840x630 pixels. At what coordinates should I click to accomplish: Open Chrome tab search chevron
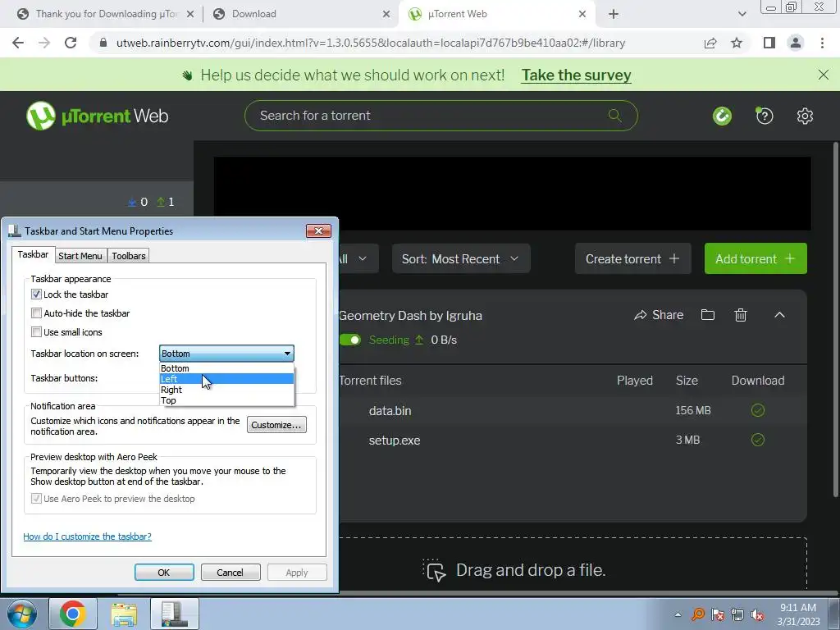(742, 14)
